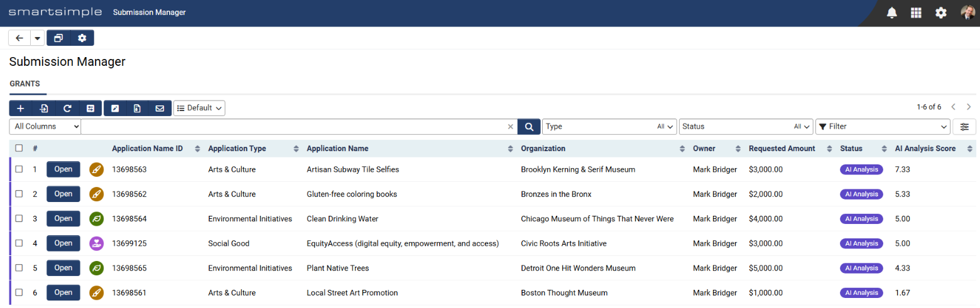This screenshot has height=308, width=980.
Task: Click the leaf icon for application 13698564
Action: [96, 218]
